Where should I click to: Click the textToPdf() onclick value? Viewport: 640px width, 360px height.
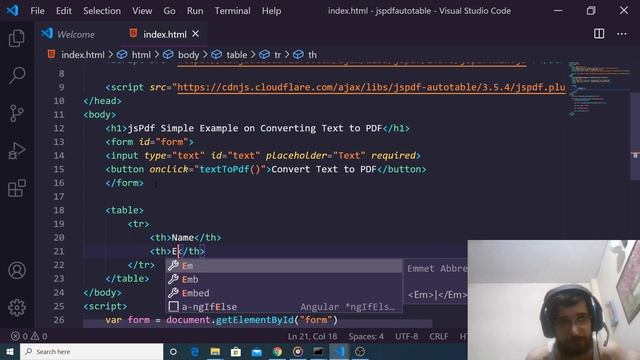[x=230, y=169]
